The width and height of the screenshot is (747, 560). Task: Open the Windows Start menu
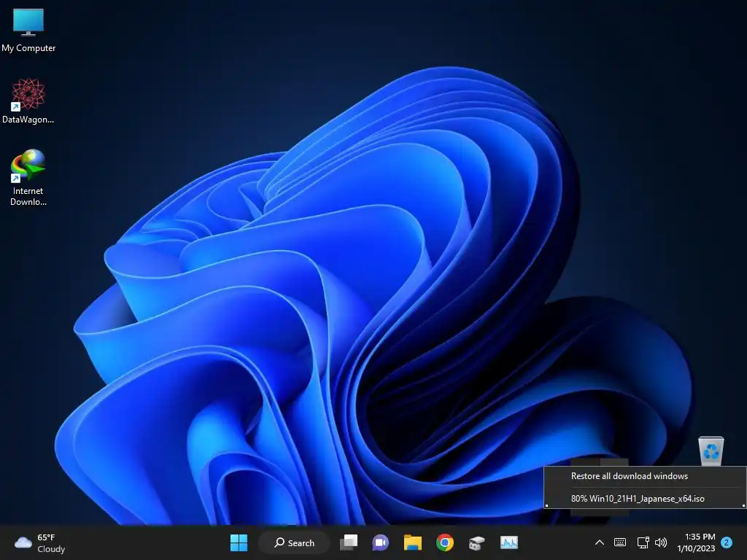coord(239,542)
